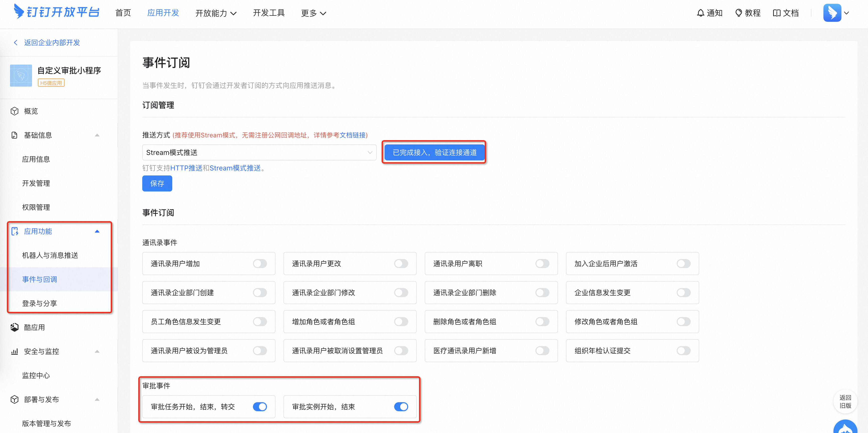Enable the 通讯录用户增加 toggle
This screenshot has width=868, height=433.
(x=260, y=264)
